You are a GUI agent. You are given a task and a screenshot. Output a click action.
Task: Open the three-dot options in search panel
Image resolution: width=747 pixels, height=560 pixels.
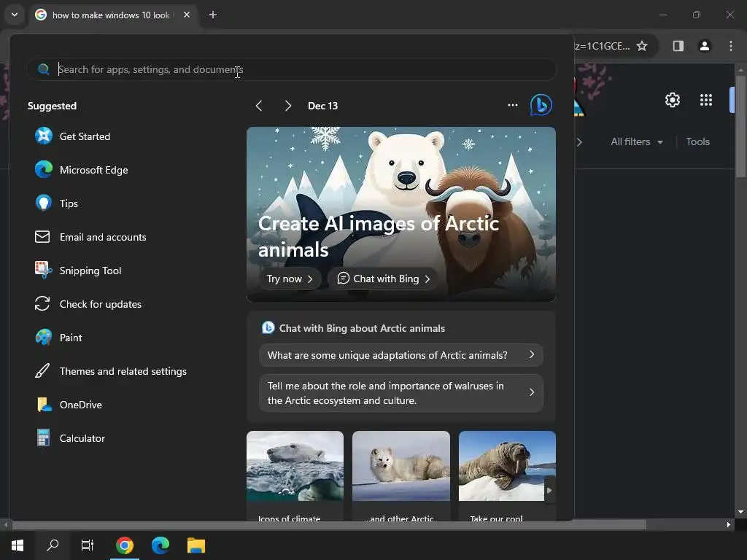tap(513, 105)
